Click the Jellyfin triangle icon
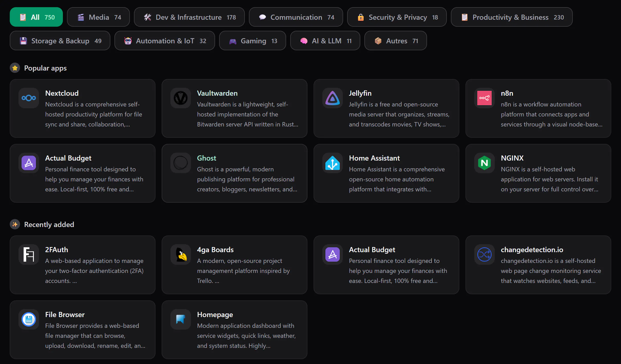This screenshot has height=364, width=621. [333, 98]
